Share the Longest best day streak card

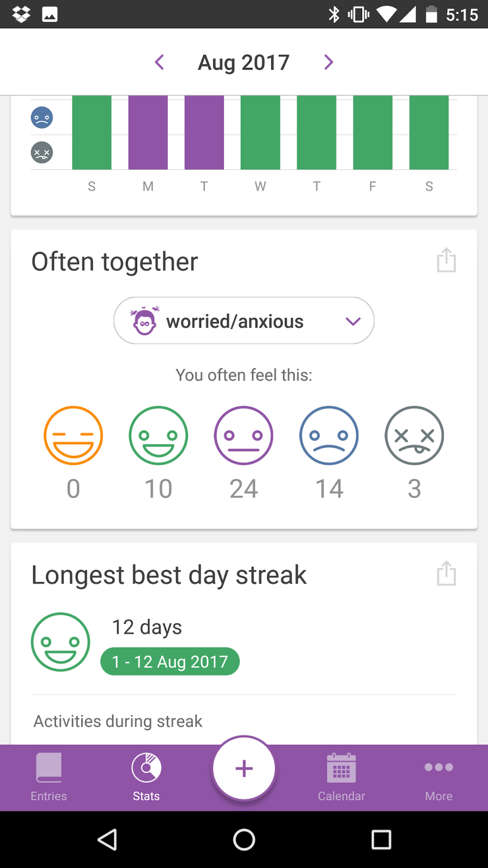446,573
